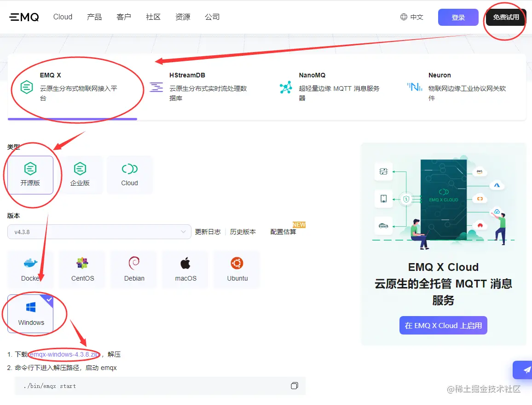The image size is (532, 405).
Task: Select the EMQ X product tab
Action: pos(72,87)
